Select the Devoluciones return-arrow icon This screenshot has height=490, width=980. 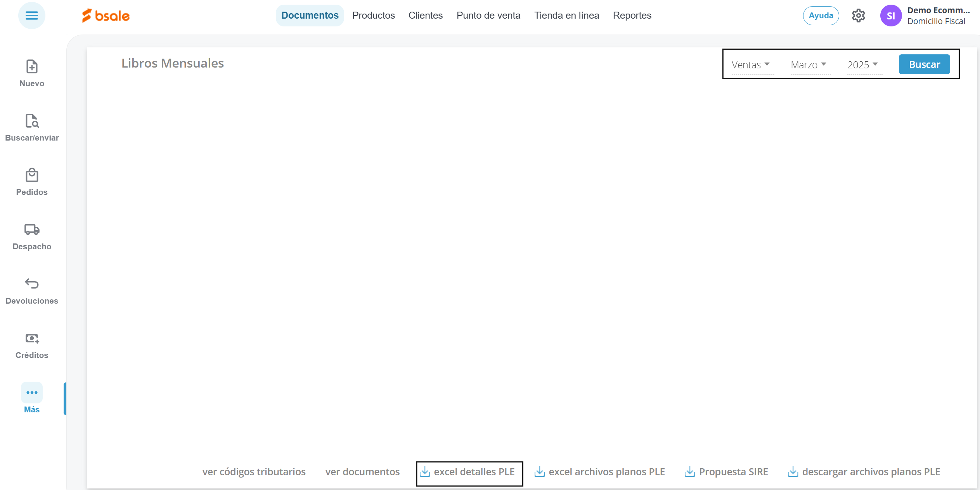(x=32, y=284)
